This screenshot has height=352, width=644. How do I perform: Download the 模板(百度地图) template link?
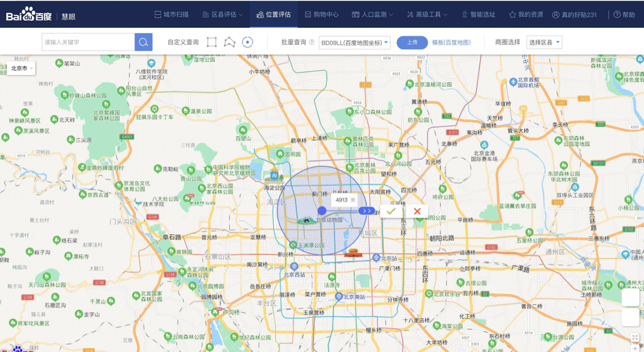[451, 43]
